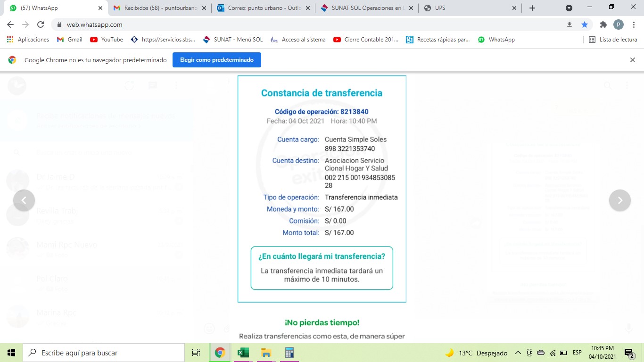Open File Explorer from the taskbar
The height and width of the screenshot is (362, 644).
pos(266,353)
